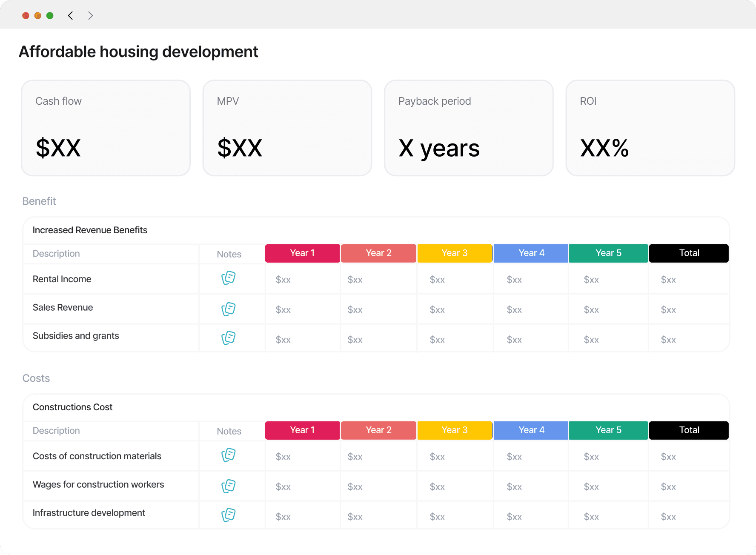The height and width of the screenshot is (555, 756).
Task: Select the ROI summary card
Action: 650,128
